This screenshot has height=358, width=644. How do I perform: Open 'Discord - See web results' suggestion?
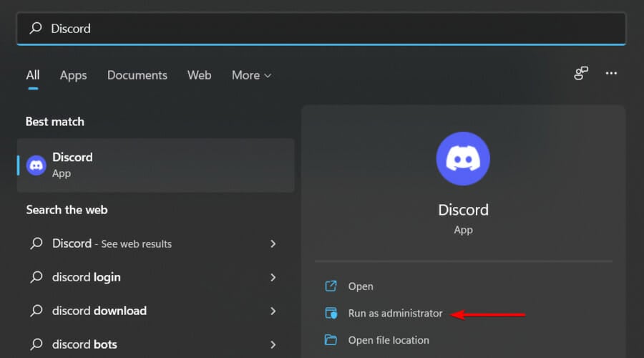(156, 243)
